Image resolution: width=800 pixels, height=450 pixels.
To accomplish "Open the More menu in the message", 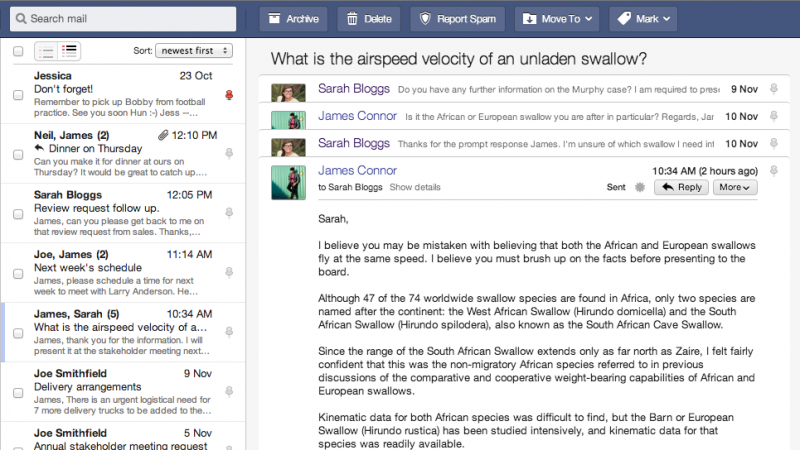I will coord(735,187).
